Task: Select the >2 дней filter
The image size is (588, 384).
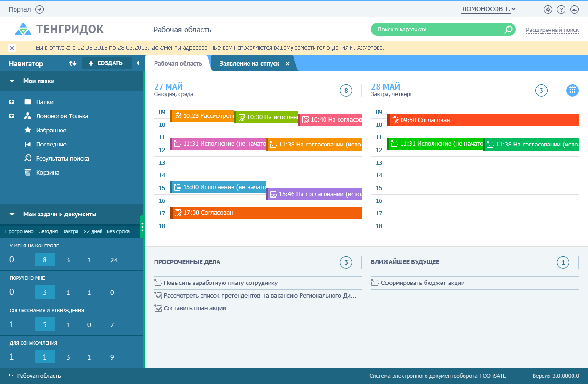Action: pos(93,231)
